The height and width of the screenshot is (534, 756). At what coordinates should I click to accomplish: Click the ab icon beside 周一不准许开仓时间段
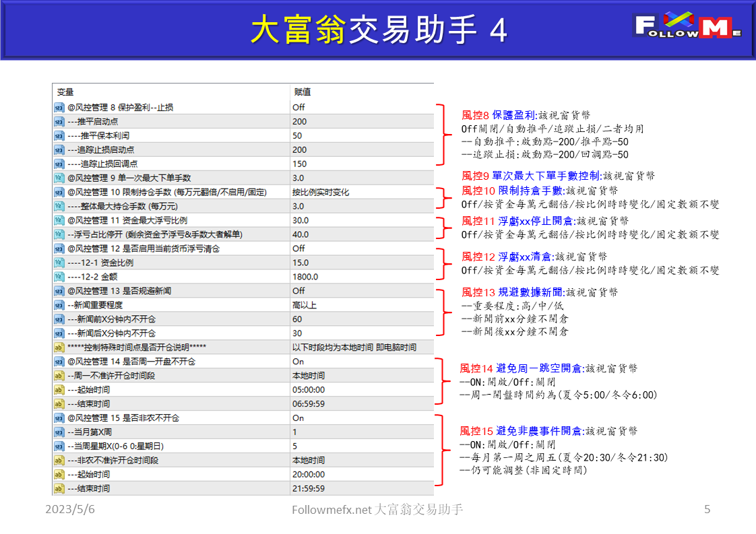[57, 376]
